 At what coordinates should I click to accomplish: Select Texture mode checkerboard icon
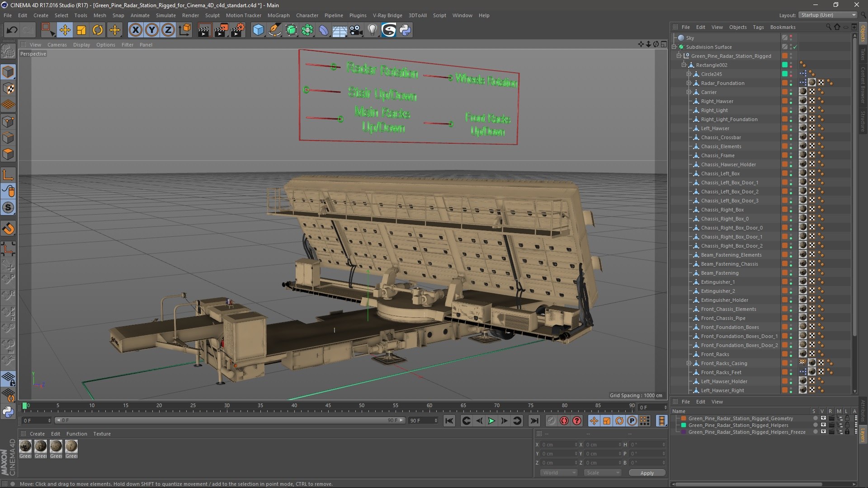coord(8,89)
